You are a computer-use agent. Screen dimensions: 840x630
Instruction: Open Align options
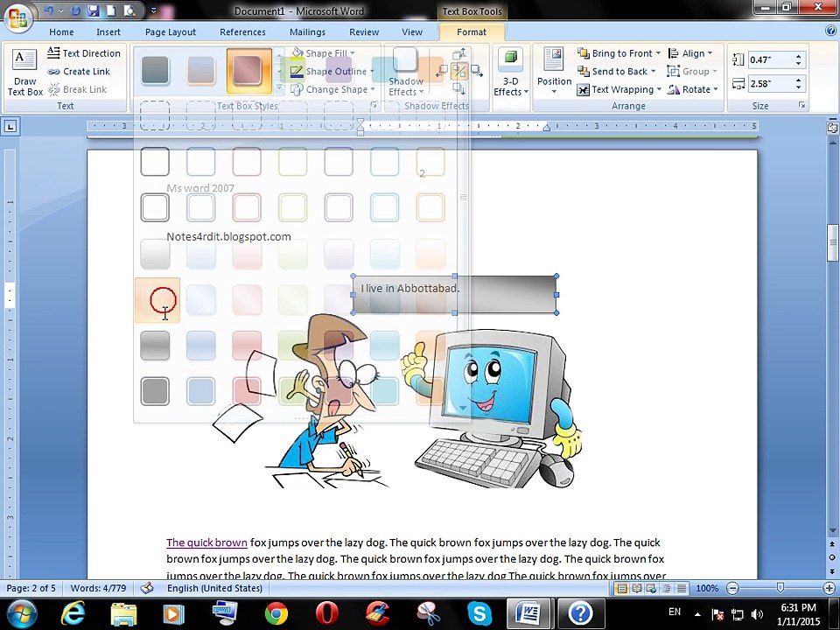point(690,53)
